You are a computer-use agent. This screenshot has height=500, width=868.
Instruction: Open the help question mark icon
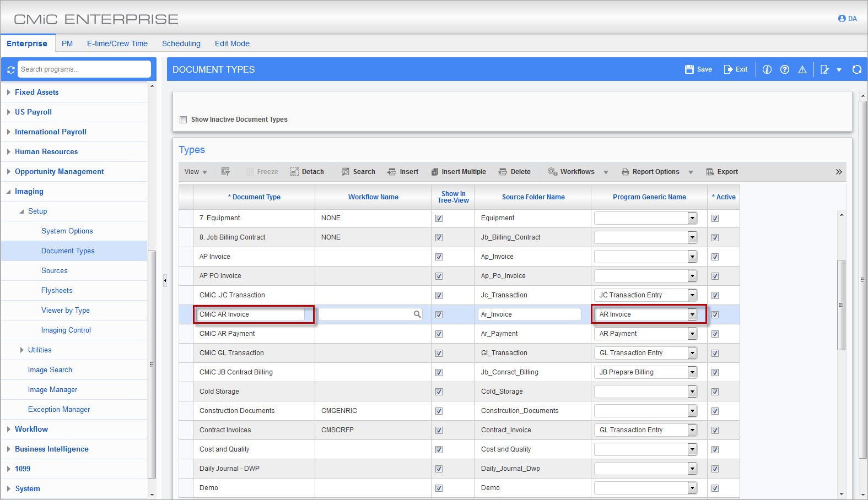click(785, 69)
